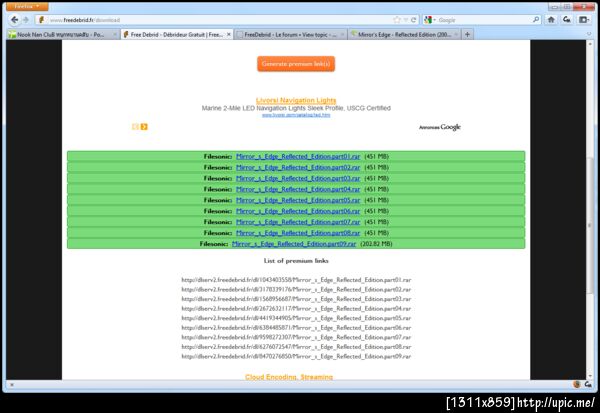Click the toolbar icon right of Home
Image resolution: width=600 pixels, height=413 pixels.
[x=567, y=20]
